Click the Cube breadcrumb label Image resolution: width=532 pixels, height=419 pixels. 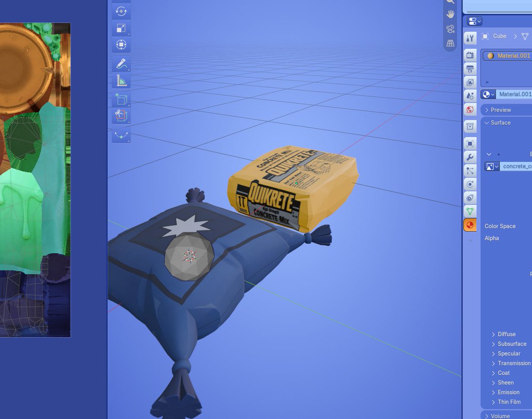pos(500,36)
